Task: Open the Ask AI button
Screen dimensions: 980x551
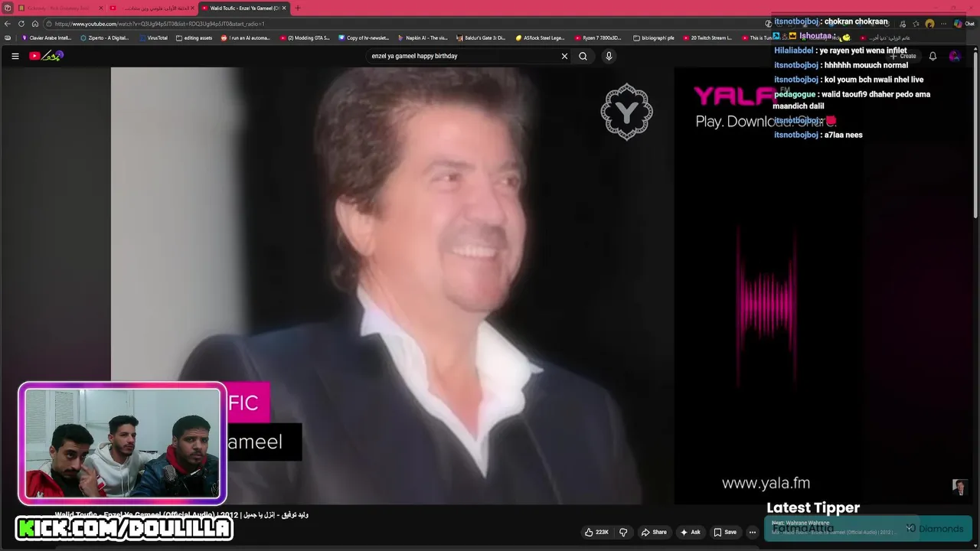Action: point(690,532)
